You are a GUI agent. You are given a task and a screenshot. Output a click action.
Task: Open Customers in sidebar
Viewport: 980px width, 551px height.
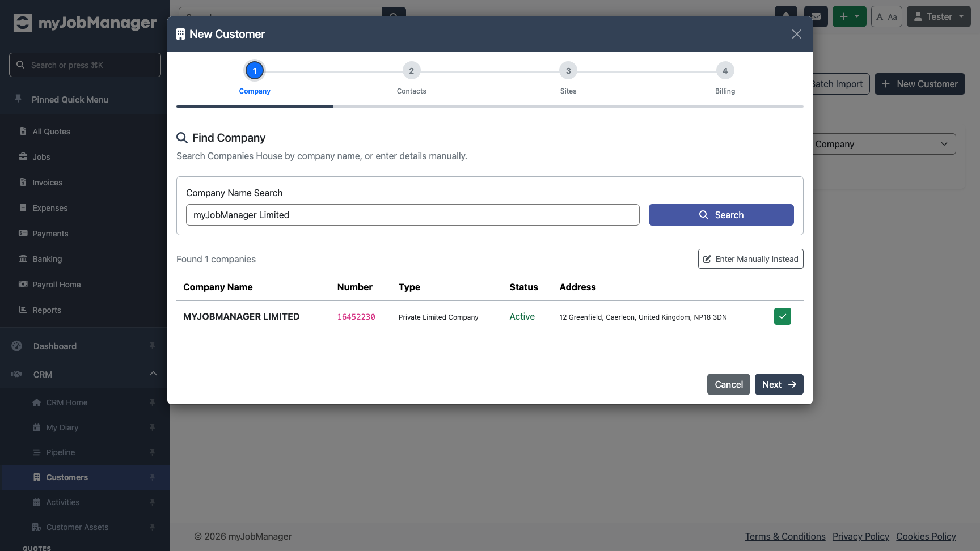click(85, 477)
